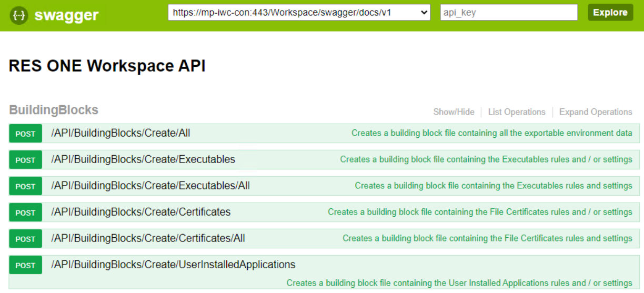Click POST badge for Create/Executables/All
Screen dimensions: 644x293
pyautogui.click(x=25, y=186)
